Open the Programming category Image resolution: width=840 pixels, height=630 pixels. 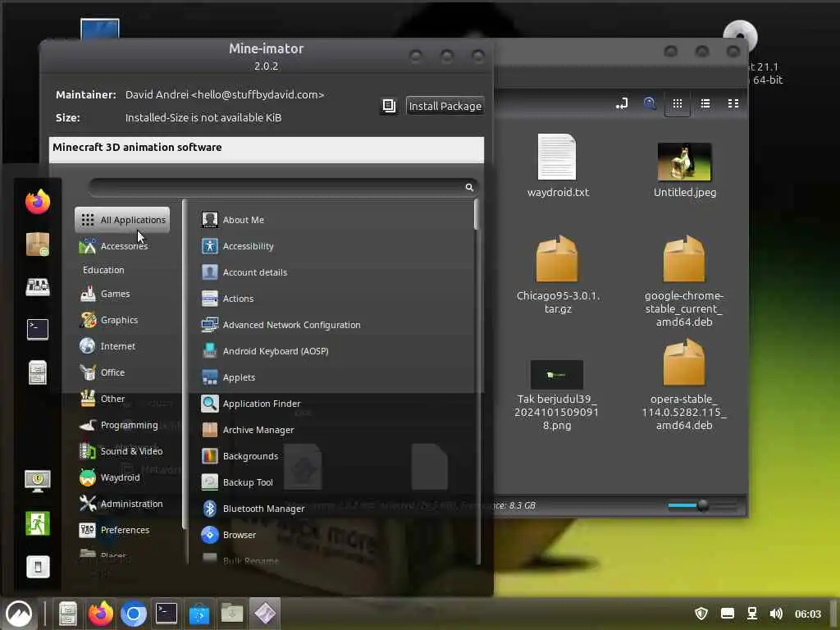[122, 425]
